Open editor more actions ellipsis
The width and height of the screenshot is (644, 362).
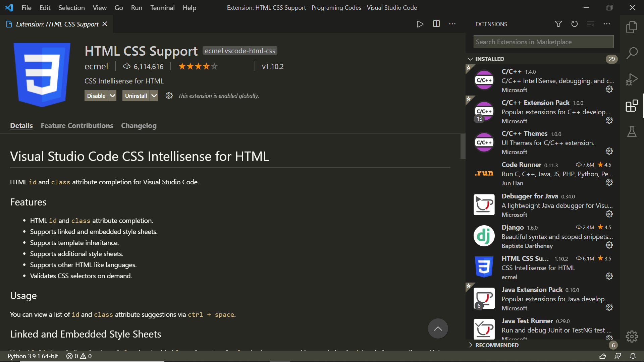click(x=452, y=24)
